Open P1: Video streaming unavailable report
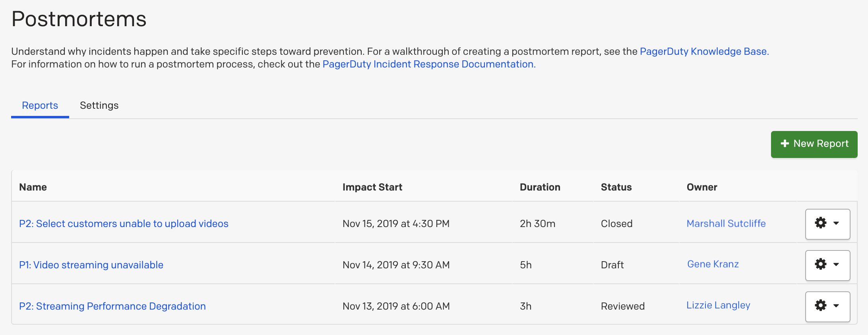 pyautogui.click(x=91, y=265)
